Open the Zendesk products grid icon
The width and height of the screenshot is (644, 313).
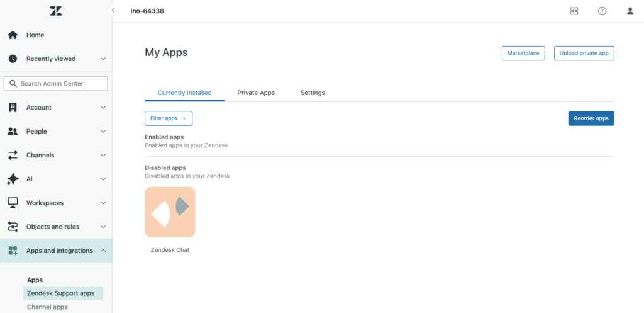pos(574,11)
